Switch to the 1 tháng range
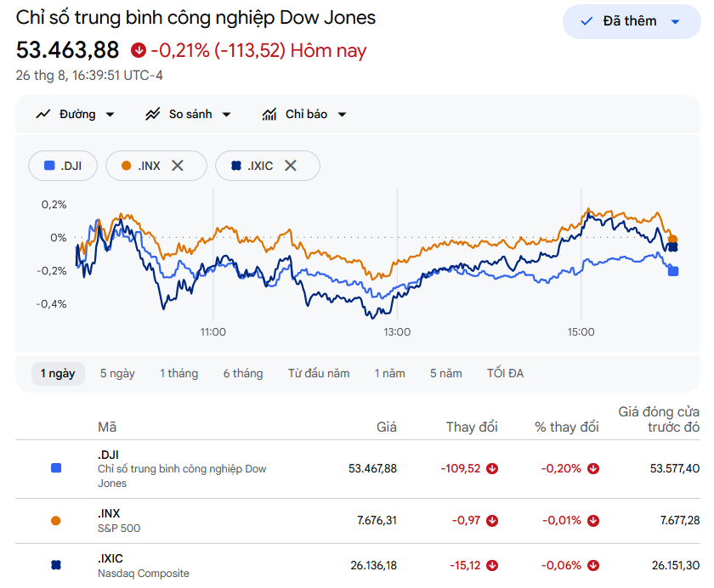 (179, 374)
